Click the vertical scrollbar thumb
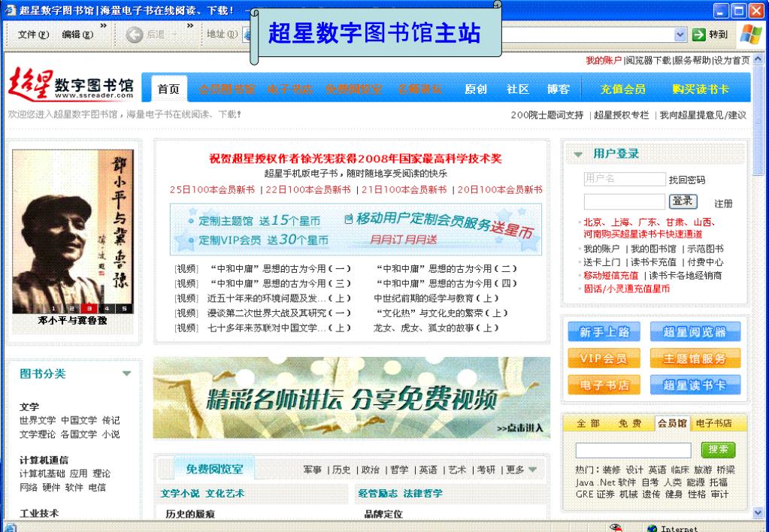This screenshot has height=532, width=769. (758, 120)
